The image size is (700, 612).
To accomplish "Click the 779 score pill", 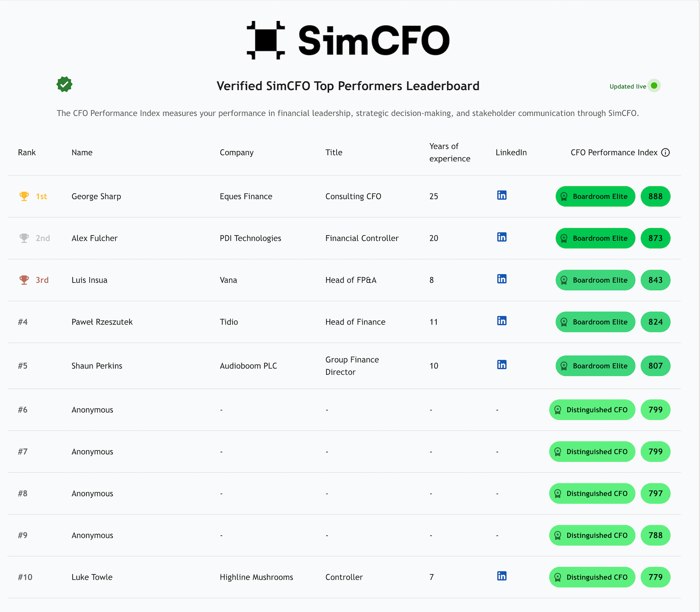I will (656, 578).
